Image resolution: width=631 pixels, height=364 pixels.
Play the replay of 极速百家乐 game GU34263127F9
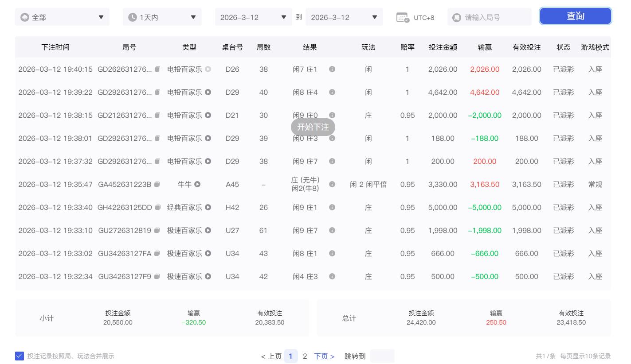207,276
